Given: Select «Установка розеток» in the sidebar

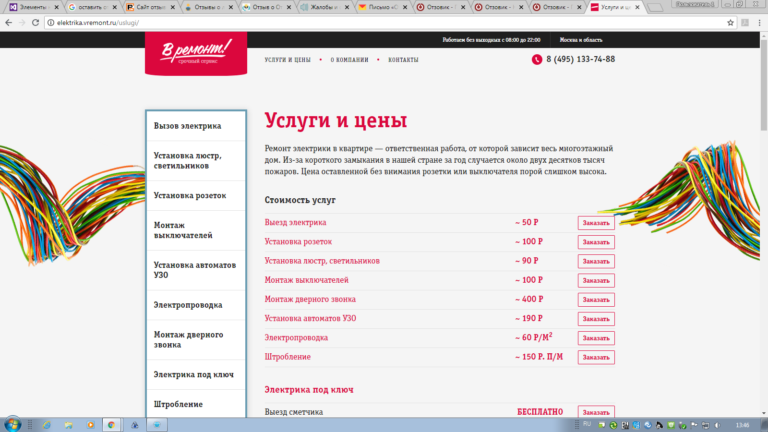Looking at the screenshot, I should tap(196, 195).
